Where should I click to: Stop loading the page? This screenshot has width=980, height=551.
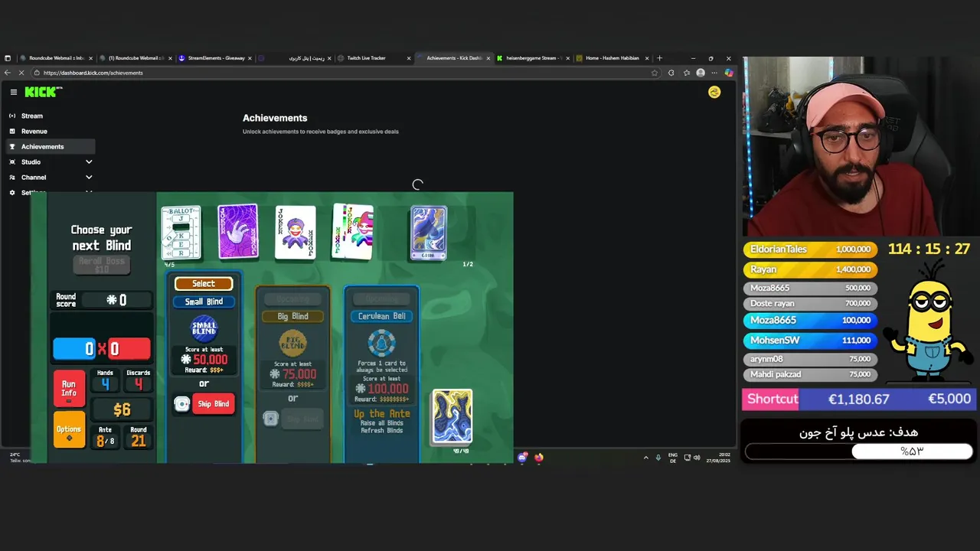21,73
